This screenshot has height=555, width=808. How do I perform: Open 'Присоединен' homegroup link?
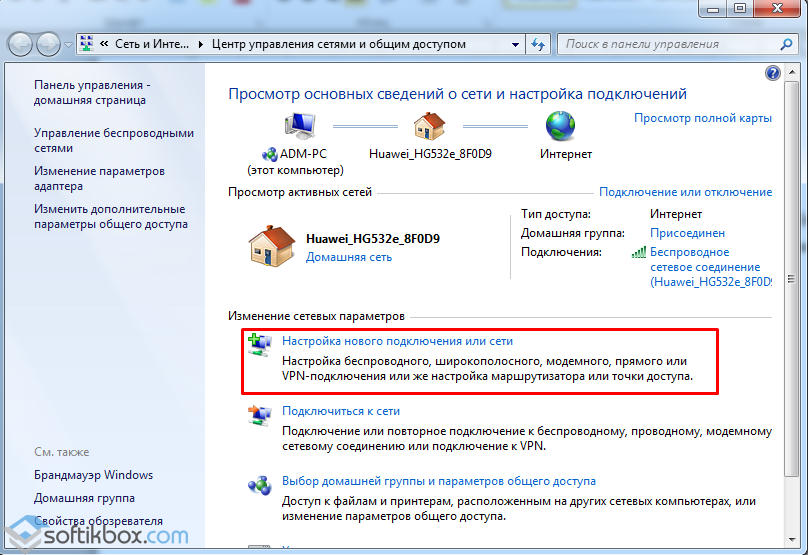(687, 233)
